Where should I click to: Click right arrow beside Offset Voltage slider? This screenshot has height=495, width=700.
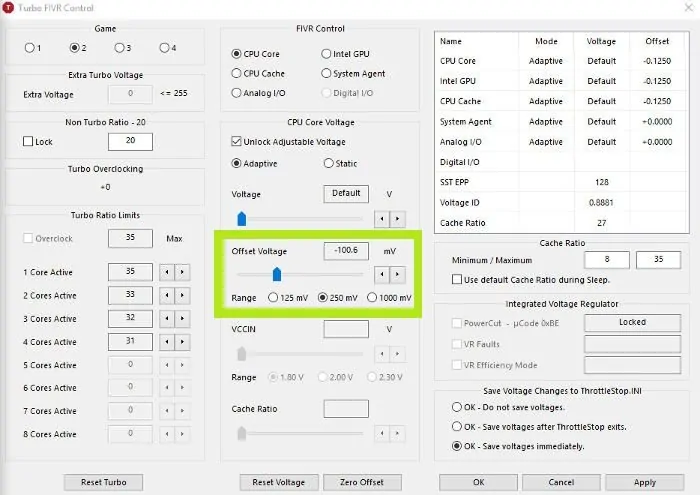(x=397, y=275)
